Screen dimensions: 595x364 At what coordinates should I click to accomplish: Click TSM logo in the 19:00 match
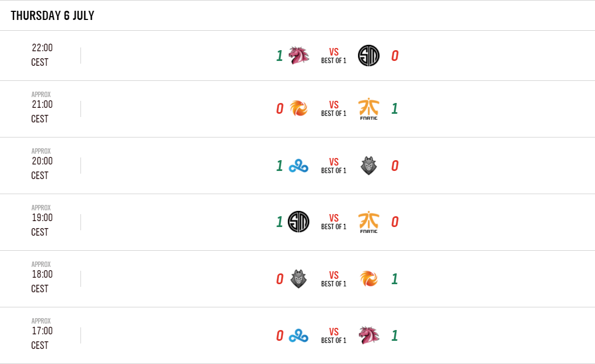[x=299, y=222]
